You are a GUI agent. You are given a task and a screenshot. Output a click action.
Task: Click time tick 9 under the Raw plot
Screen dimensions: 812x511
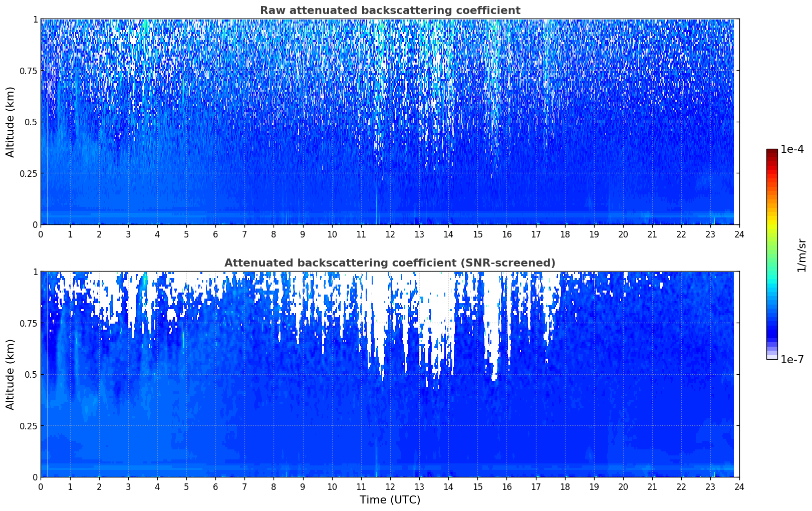tap(303, 234)
